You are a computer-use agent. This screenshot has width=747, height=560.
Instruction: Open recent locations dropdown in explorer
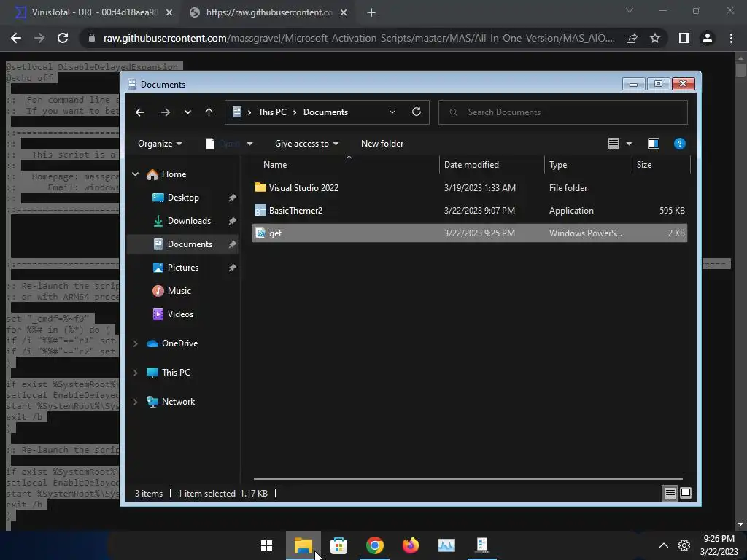tap(187, 112)
